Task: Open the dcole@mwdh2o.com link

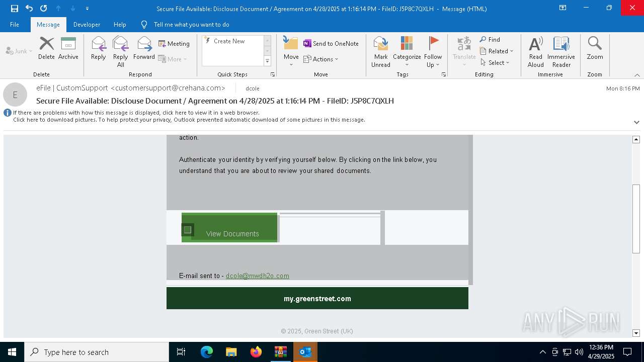Action: [258, 276]
